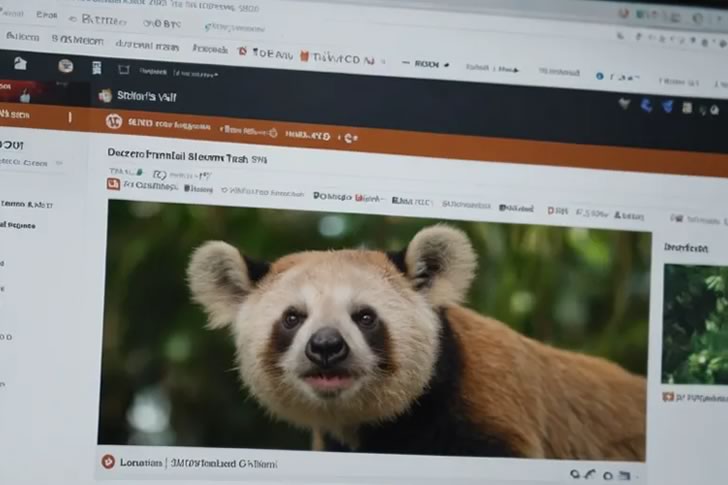
Task: Click the home icon in the dark toolbar
Action: point(19,63)
